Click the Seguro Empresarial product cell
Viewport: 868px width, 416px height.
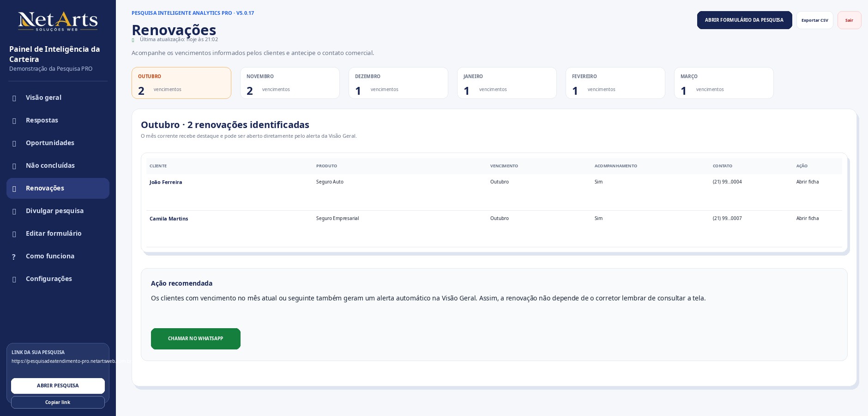point(338,219)
